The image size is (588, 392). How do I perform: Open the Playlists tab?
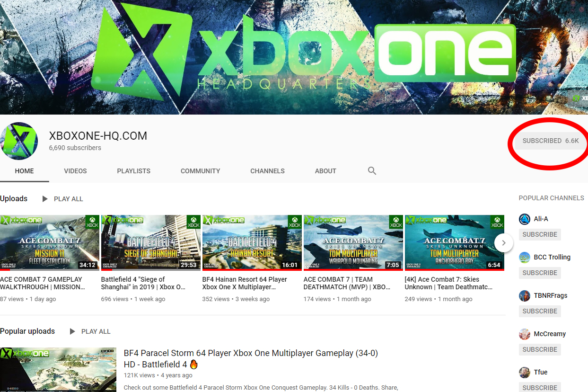133,171
